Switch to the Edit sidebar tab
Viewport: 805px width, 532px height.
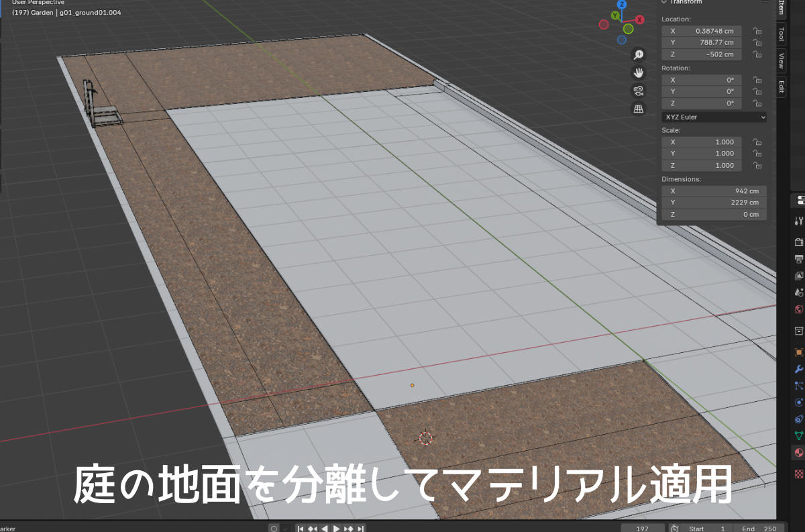[781, 87]
